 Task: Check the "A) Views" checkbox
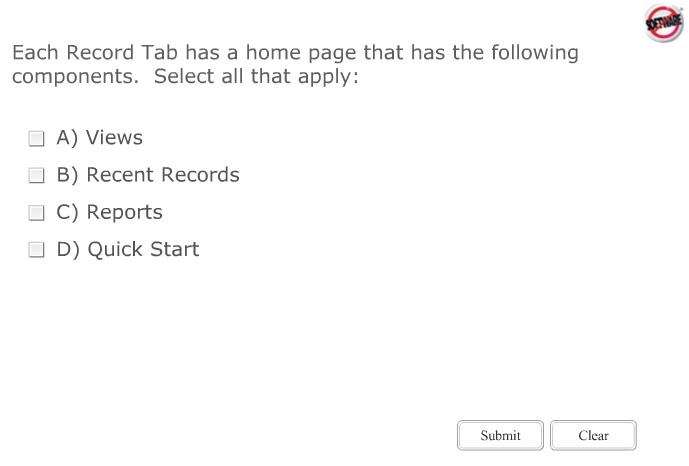click(37, 138)
